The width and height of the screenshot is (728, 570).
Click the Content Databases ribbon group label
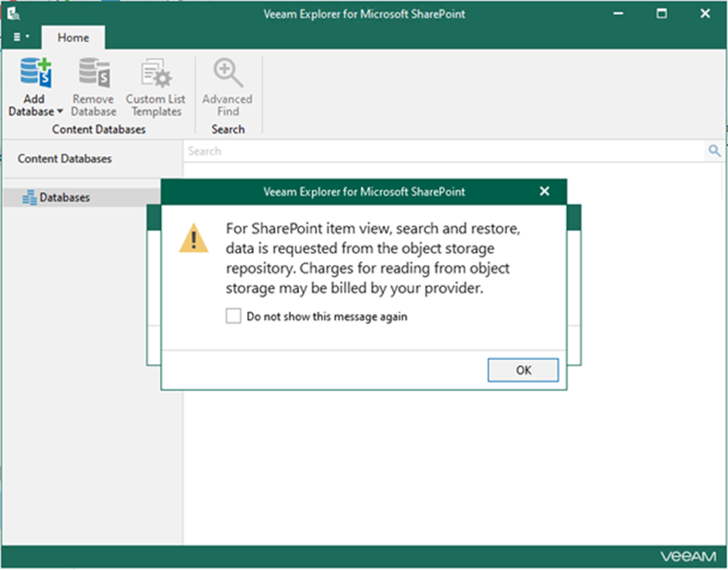(99, 129)
